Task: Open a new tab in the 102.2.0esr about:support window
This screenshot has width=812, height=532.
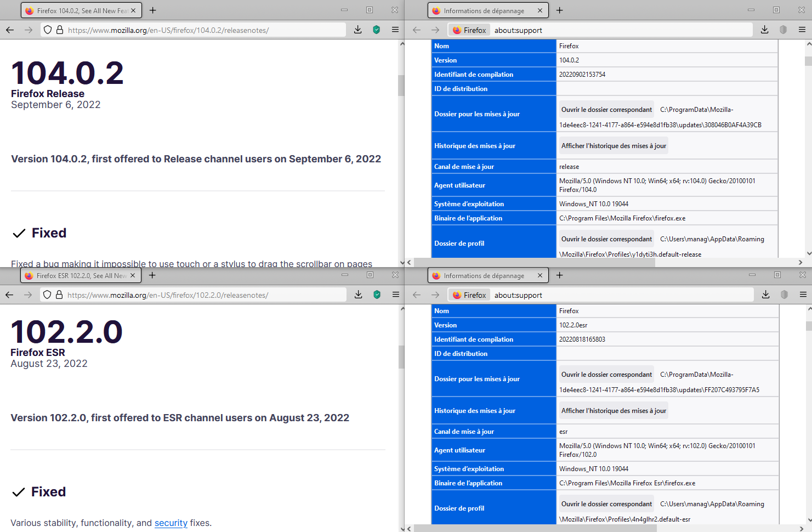Action: pyautogui.click(x=560, y=275)
